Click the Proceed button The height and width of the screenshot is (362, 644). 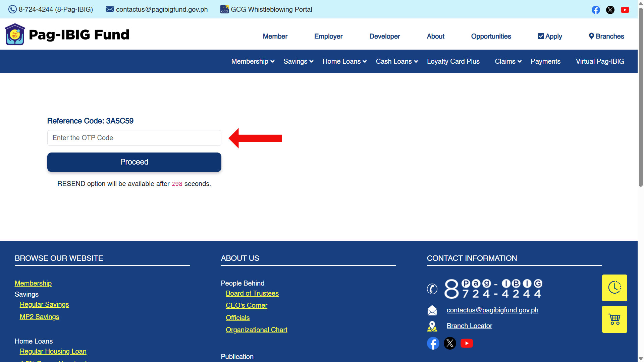click(134, 162)
